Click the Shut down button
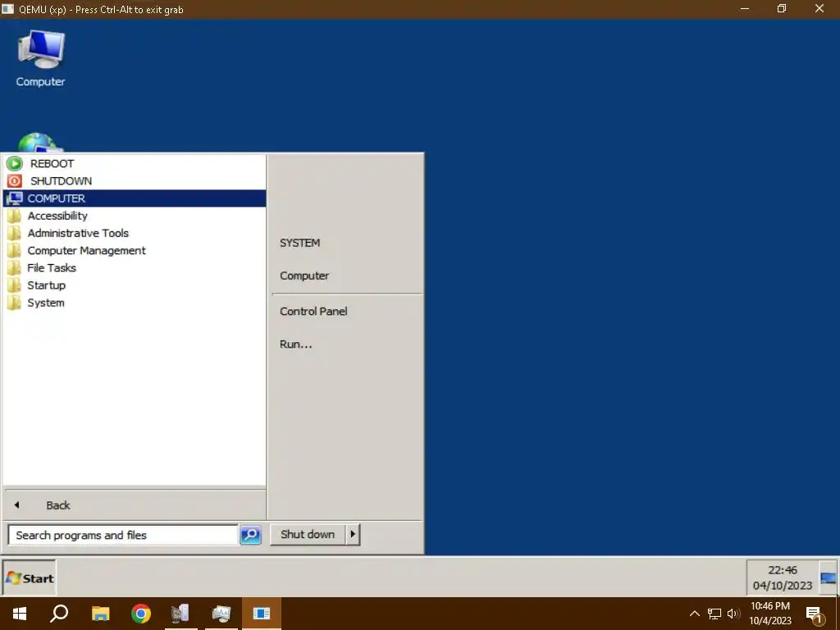This screenshot has height=630, width=840. (308, 534)
